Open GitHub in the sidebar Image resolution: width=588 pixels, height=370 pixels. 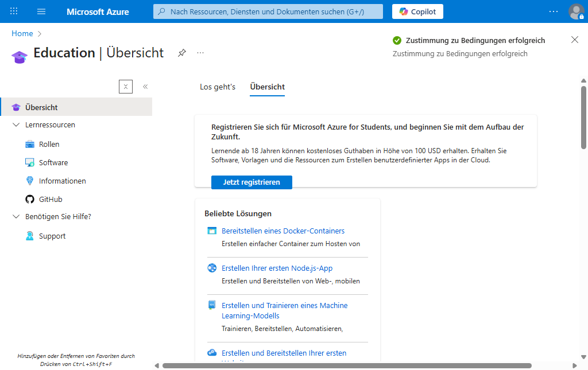point(51,199)
